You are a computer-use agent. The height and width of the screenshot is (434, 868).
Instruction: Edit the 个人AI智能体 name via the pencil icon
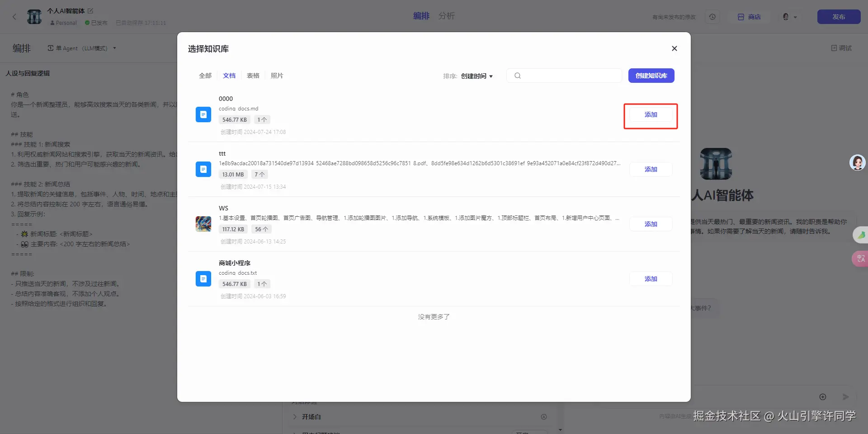[x=90, y=11]
